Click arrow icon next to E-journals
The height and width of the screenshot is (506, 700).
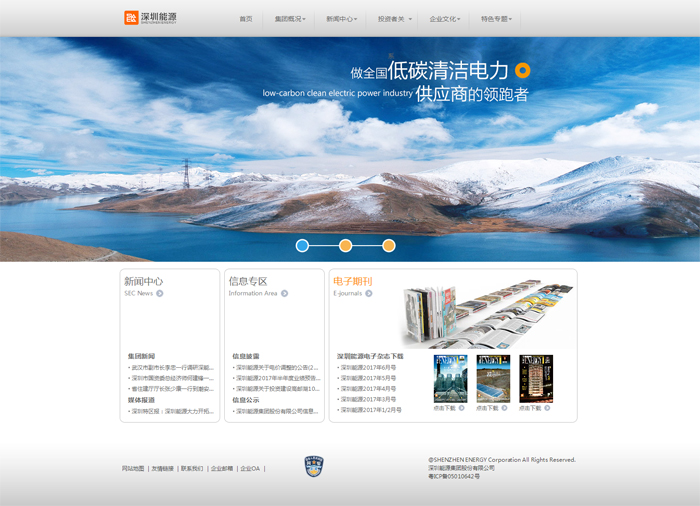click(369, 294)
